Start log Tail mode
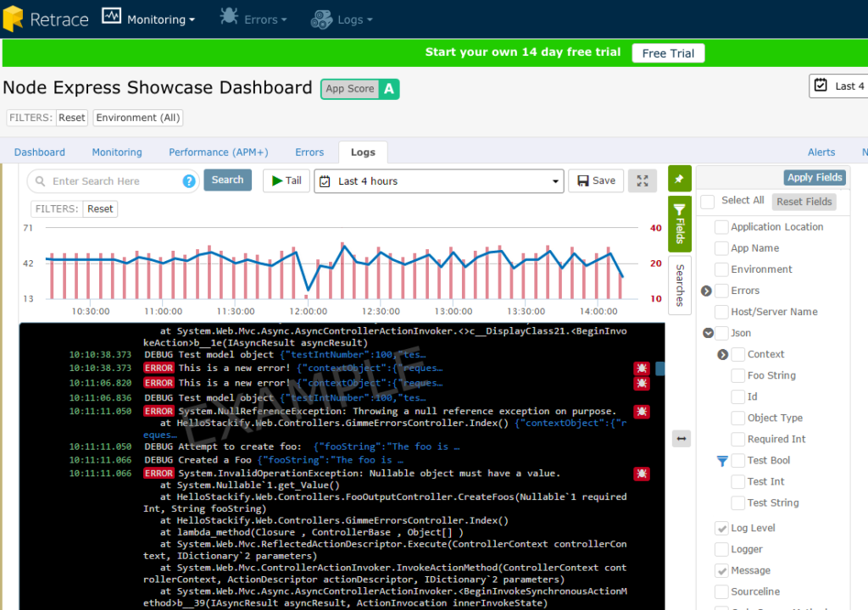 [x=287, y=180]
